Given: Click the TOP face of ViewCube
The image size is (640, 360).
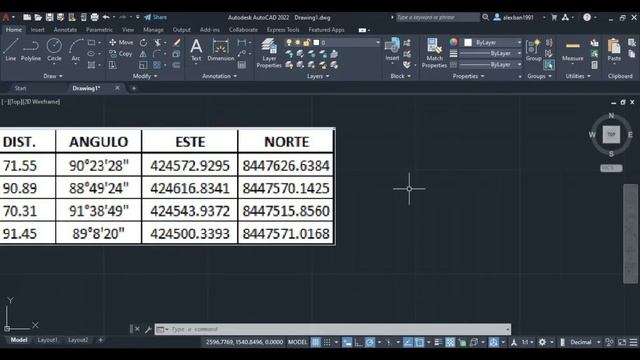Looking at the screenshot, I should click(x=611, y=134).
